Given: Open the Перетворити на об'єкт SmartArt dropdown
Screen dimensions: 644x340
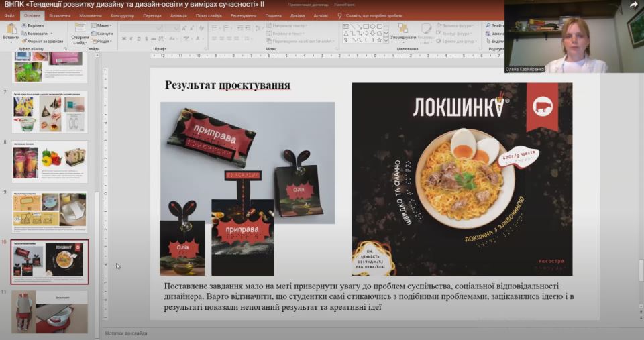Looking at the screenshot, I should point(301,41).
